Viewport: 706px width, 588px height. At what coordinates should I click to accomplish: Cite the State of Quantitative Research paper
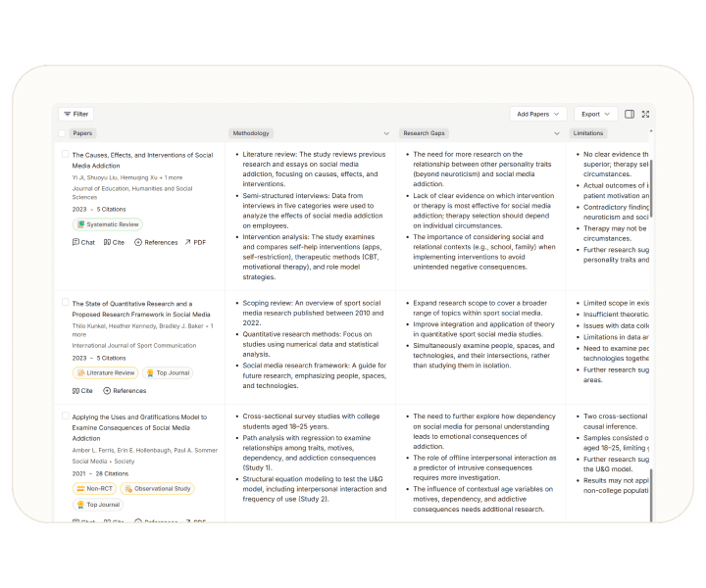82,391
